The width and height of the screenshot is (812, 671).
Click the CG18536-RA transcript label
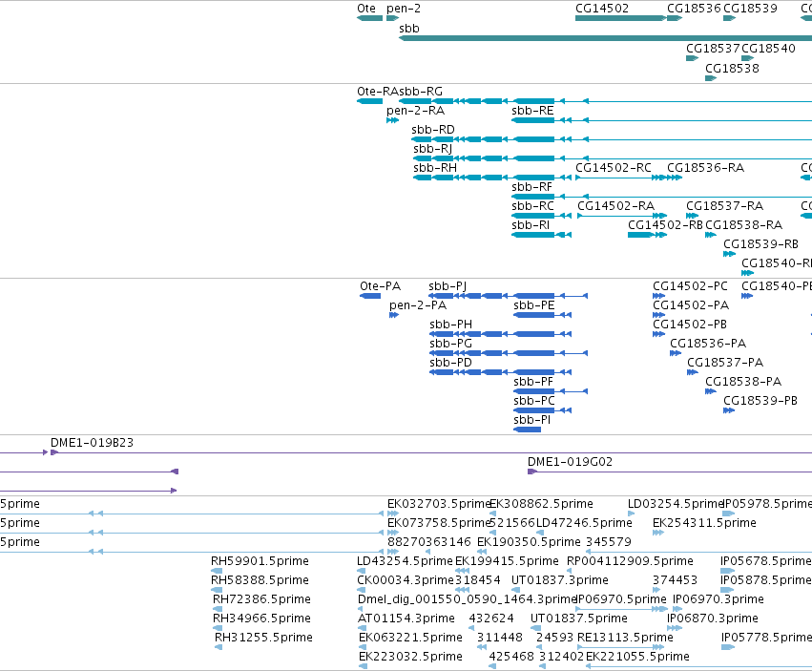tap(705, 168)
